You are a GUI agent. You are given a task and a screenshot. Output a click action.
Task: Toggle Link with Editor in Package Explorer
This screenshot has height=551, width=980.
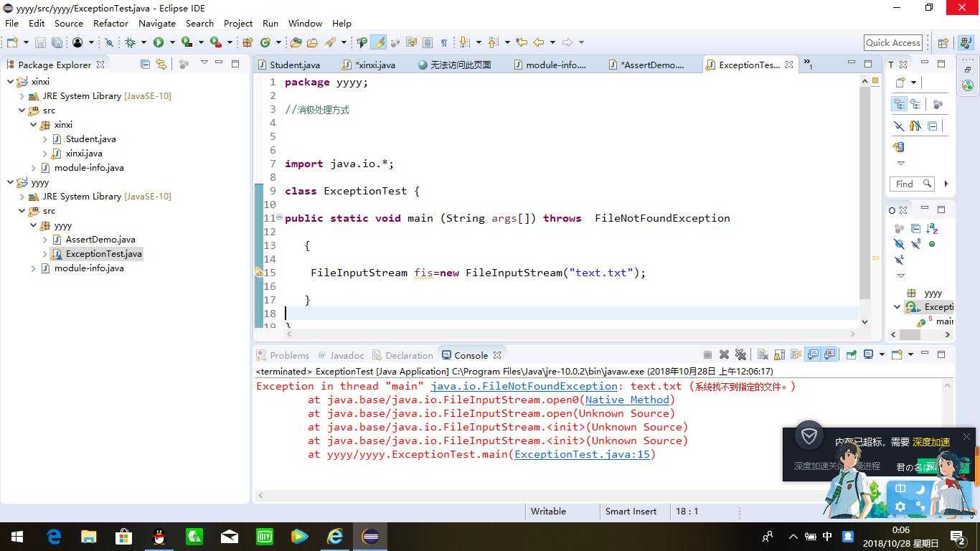[x=161, y=64]
